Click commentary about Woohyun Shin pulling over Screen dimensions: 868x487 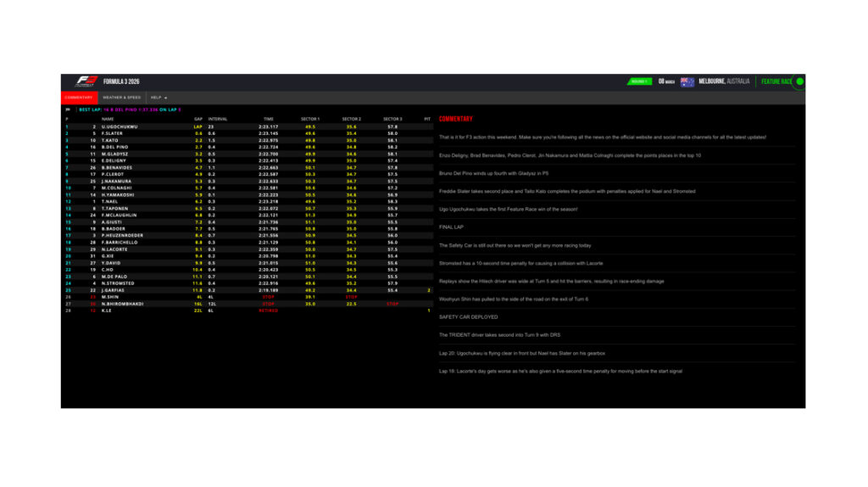(x=514, y=299)
